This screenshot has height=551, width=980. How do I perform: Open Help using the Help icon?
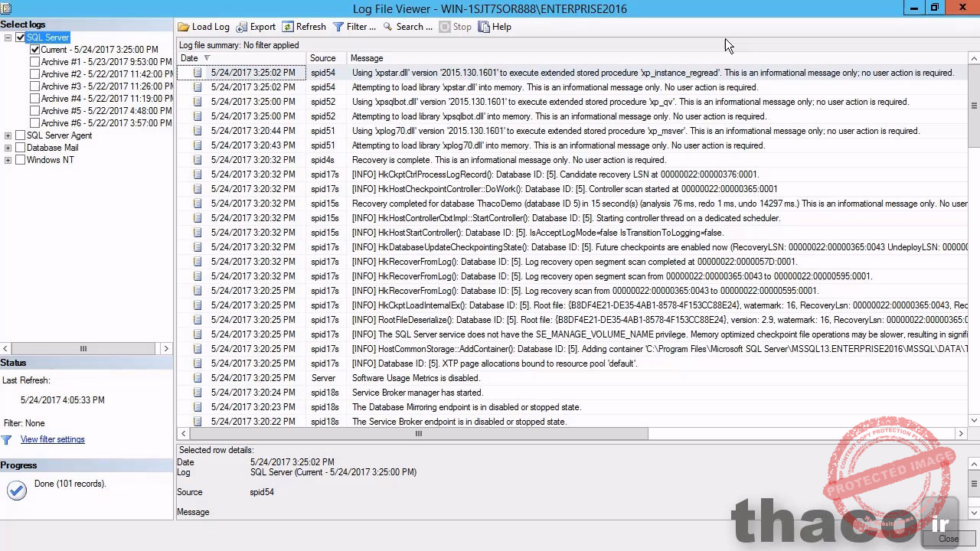[x=484, y=27]
